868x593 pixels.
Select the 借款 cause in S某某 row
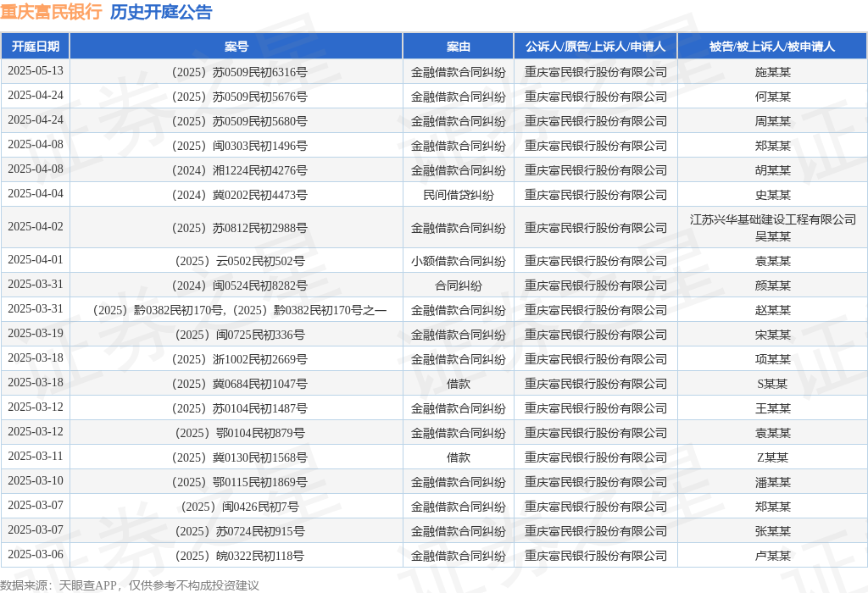pyautogui.click(x=459, y=384)
